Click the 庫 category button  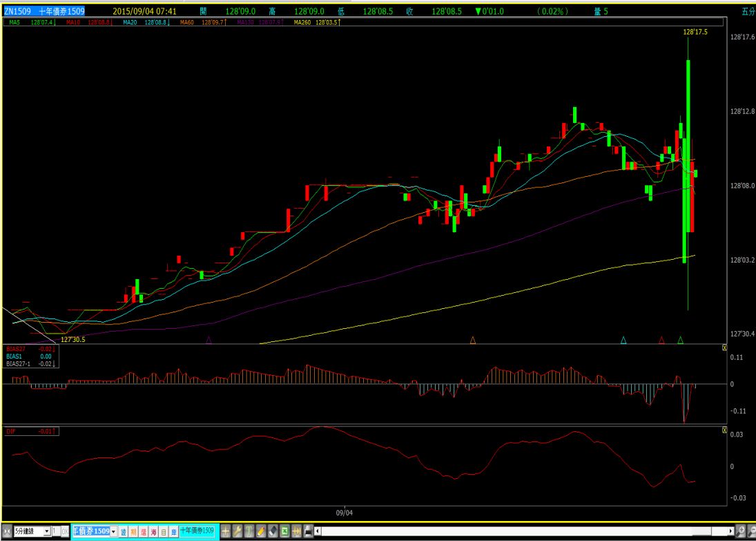click(174, 531)
